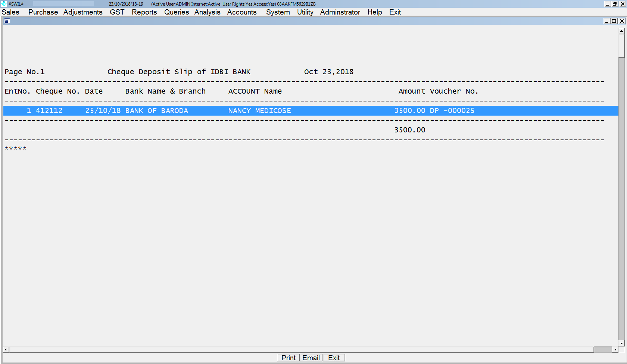Minimize the main SWIL application window
This screenshot has width=627, height=364.
pyautogui.click(x=607, y=4)
